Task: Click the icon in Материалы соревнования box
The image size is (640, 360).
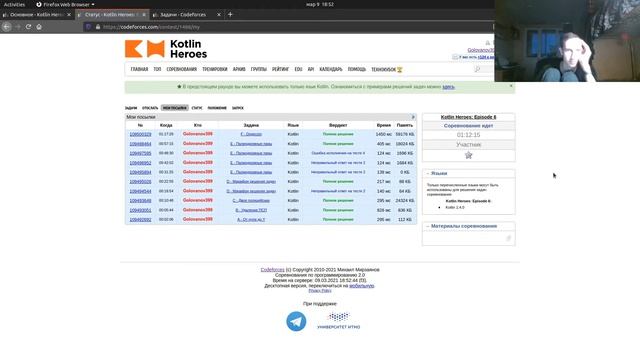Action: pos(509,238)
